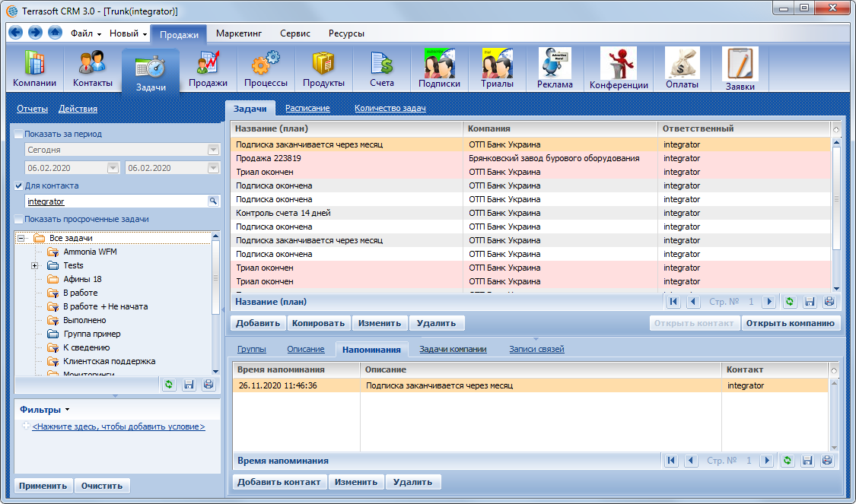Open the start date picker dropdown
Viewport: 856px width, 504px height.
[113, 169]
